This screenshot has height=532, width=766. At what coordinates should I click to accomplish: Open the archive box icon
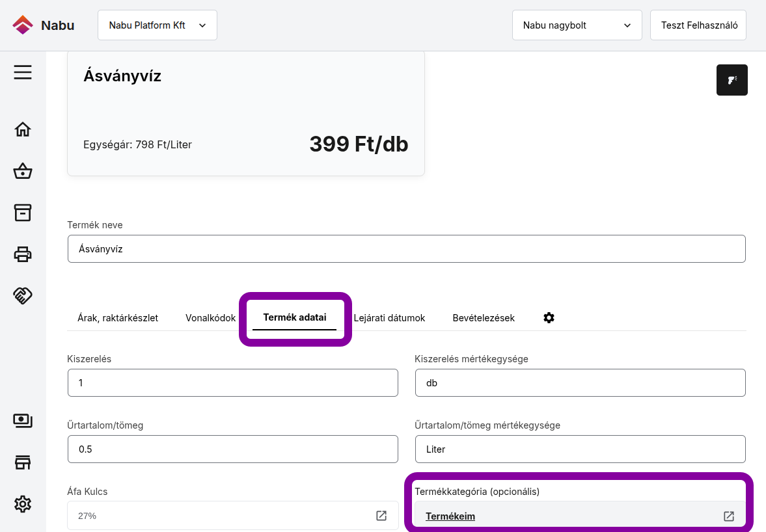23,213
